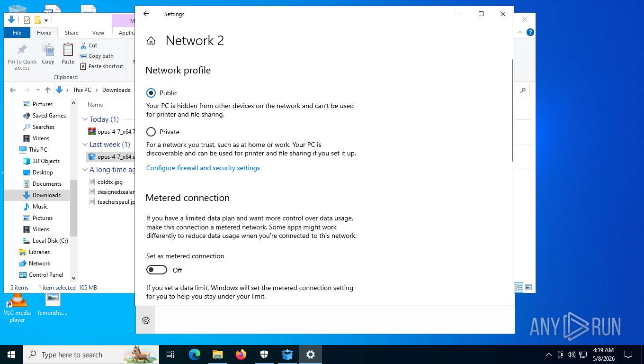Select Local Disk (C:) in navigation pane

pyautogui.click(x=45, y=241)
